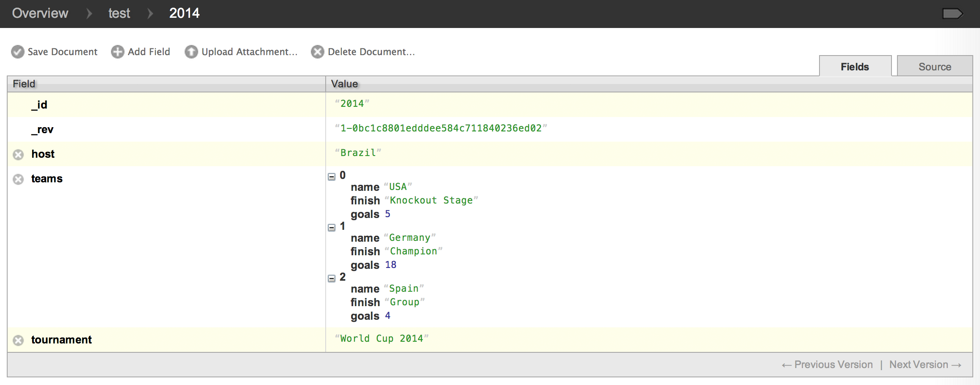Screen dimensions: 980x385
Task: Click the tournament field name
Action: coord(61,340)
